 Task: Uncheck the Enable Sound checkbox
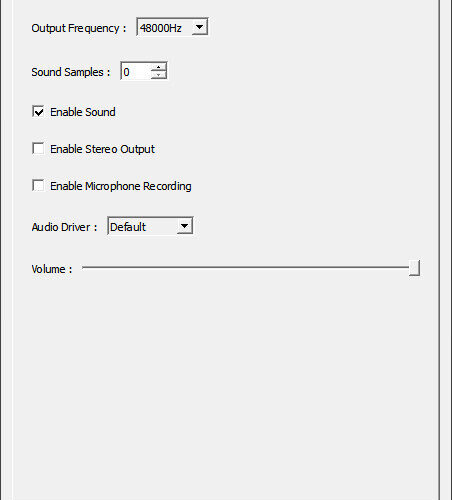point(38,111)
